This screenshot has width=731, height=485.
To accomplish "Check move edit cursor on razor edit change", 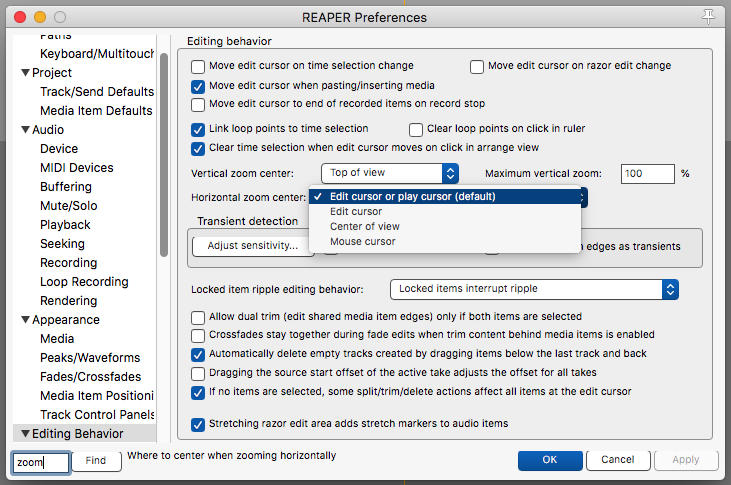I will (477, 66).
